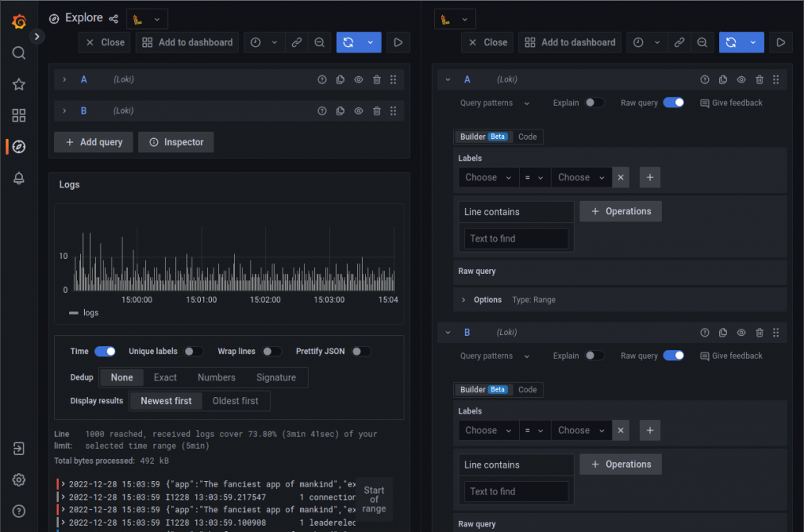Click the Starred icon in sidebar

pyautogui.click(x=19, y=84)
